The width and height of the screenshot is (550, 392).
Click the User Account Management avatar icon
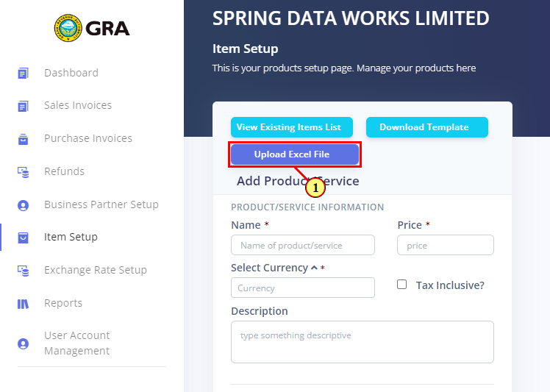(23, 343)
